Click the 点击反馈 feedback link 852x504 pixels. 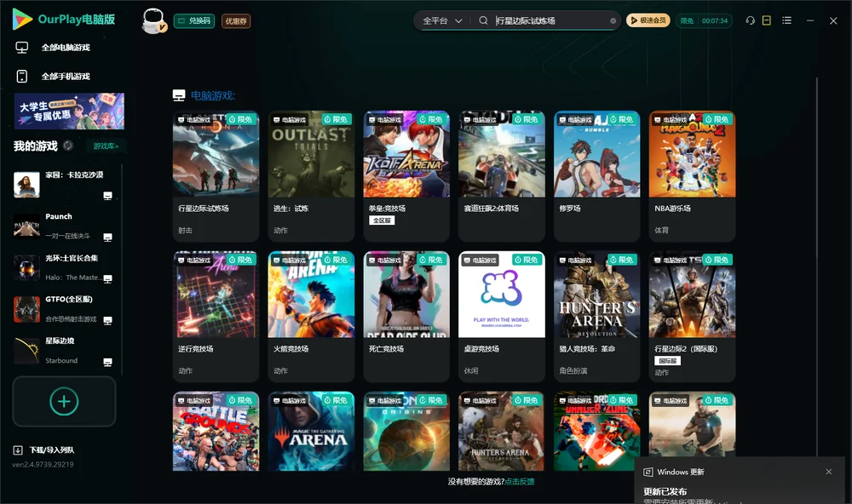[520, 481]
